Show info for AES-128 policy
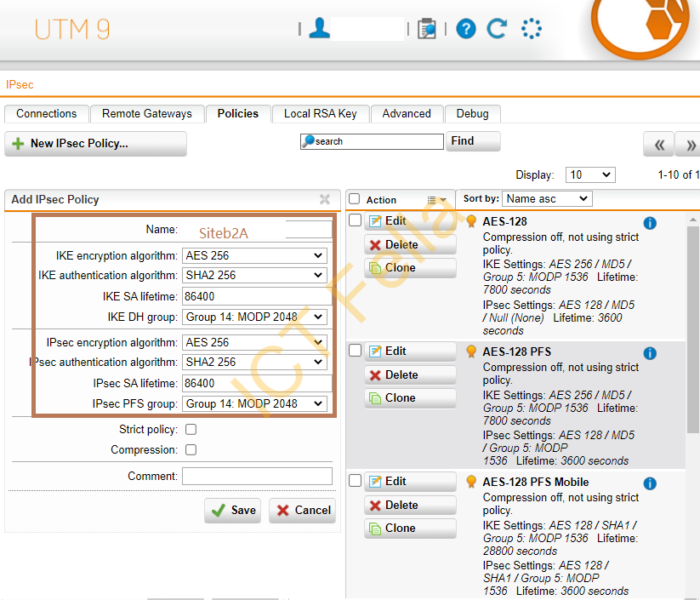 pyautogui.click(x=650, y=223)
